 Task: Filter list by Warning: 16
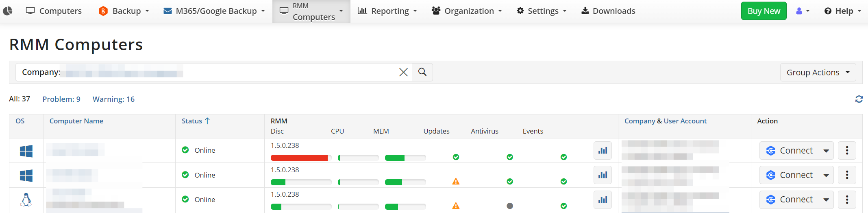113,99
